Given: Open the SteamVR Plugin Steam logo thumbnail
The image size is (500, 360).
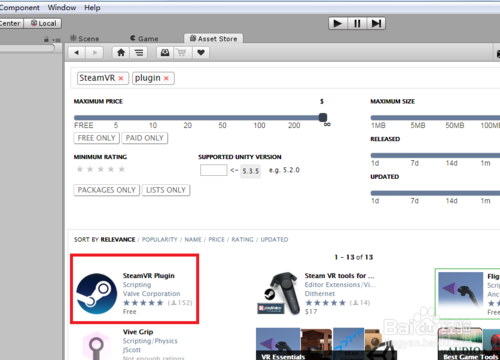Looking at the screenshot, I should [97, 294].
